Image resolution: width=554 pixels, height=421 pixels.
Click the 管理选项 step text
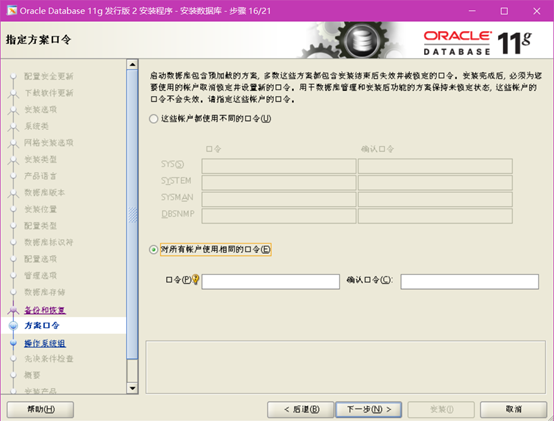click(40, 275)
